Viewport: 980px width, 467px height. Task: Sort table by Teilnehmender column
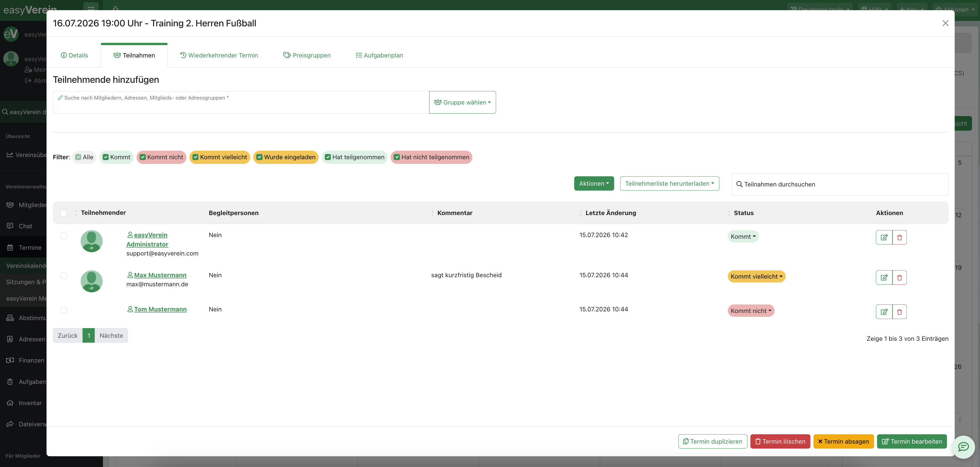[x=103, y=213]
